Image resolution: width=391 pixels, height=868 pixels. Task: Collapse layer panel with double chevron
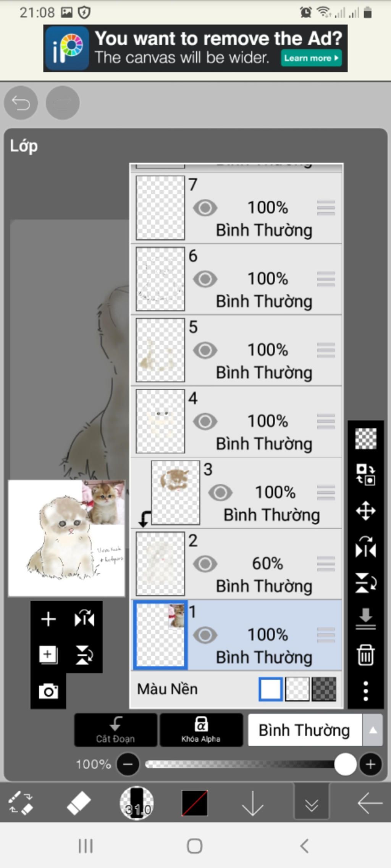[312, 803]
